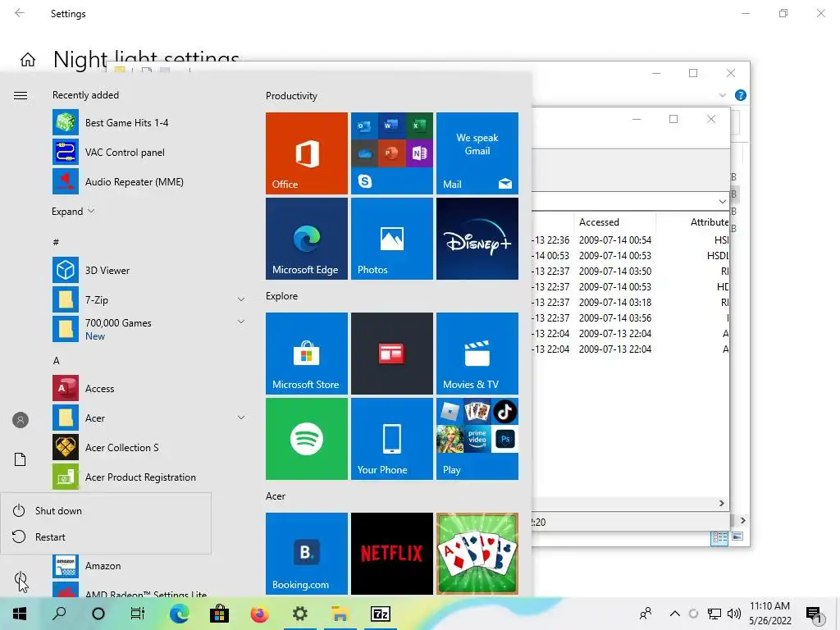Click the Productivity group heading
The image size is (840, 630).
[x=291, y=96]
